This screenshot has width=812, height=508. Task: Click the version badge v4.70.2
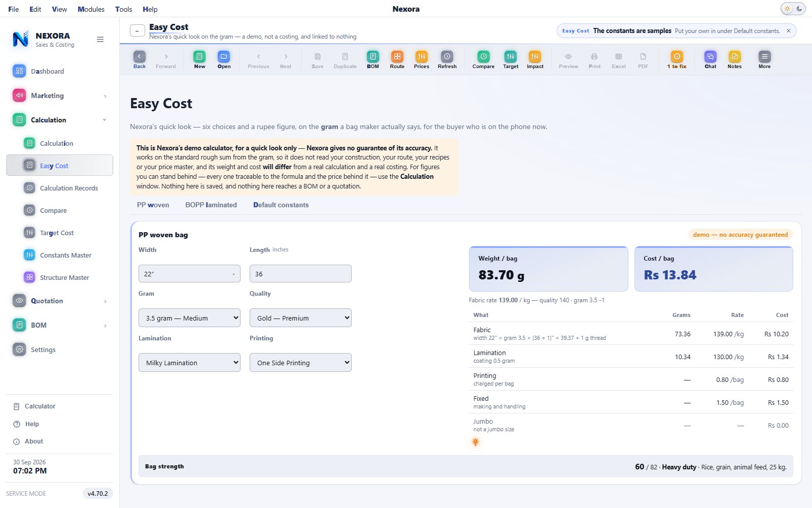[97, 493]
